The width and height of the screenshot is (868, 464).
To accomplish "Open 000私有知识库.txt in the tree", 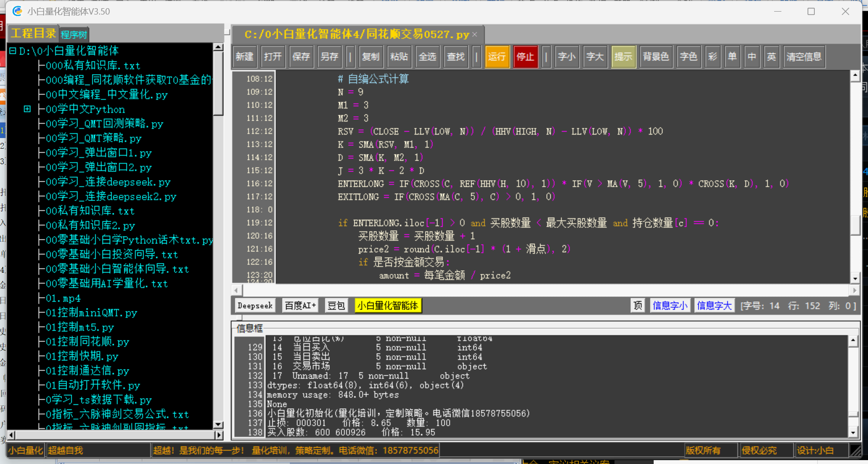I will 93,65.
